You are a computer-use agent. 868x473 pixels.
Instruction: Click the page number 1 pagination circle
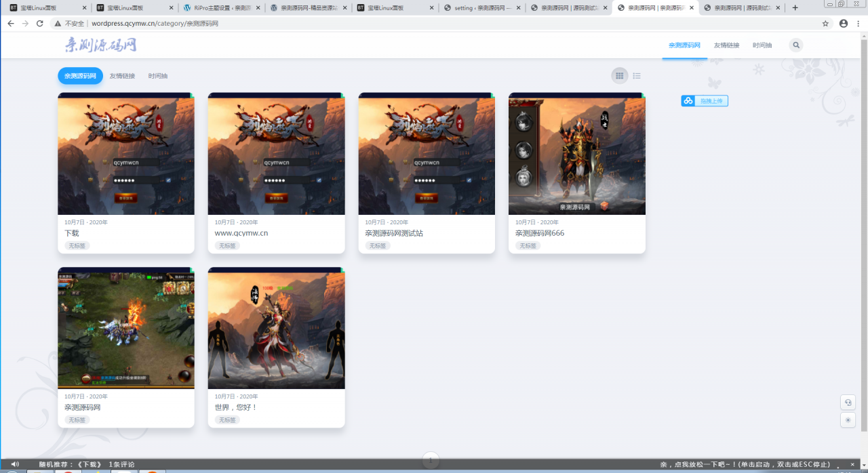pos(430,459)
